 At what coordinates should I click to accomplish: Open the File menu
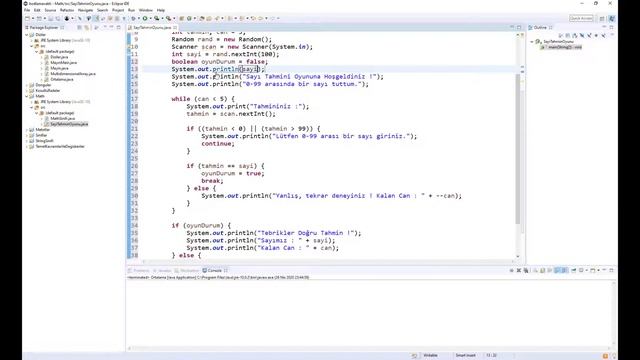27,10
